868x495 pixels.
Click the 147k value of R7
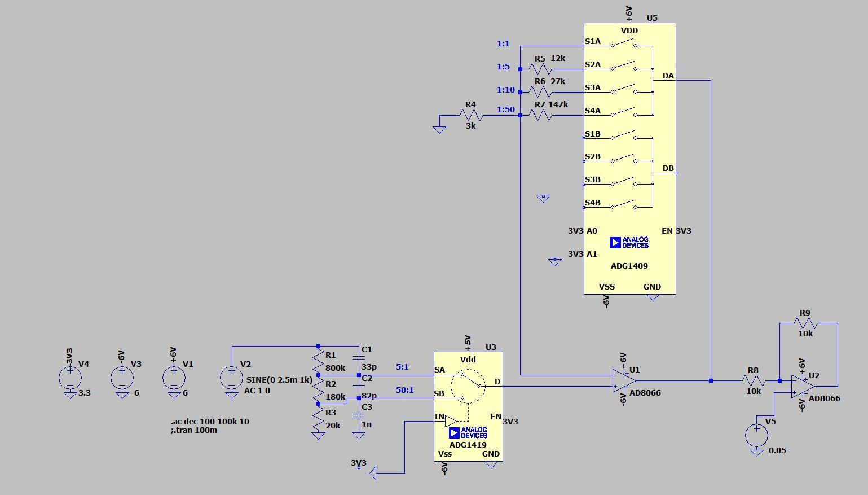pyautogui.click(x=558, y=104)
